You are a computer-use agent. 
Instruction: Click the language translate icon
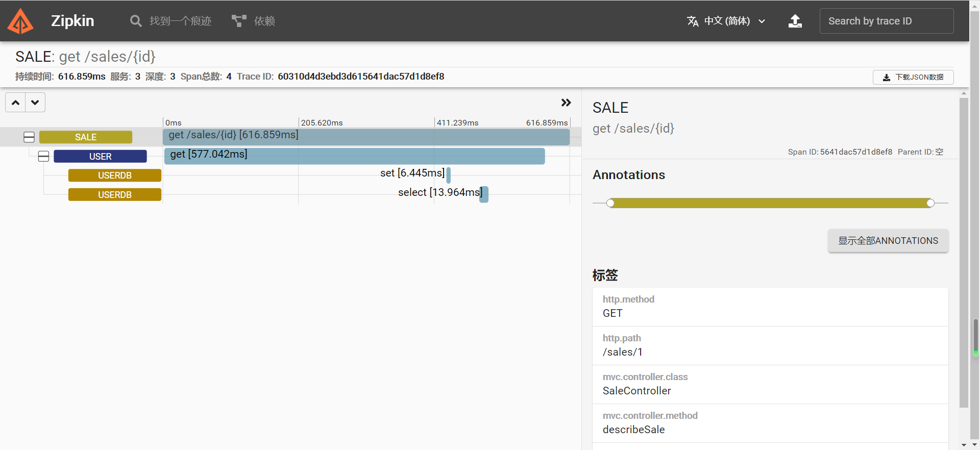pos(693,21)
